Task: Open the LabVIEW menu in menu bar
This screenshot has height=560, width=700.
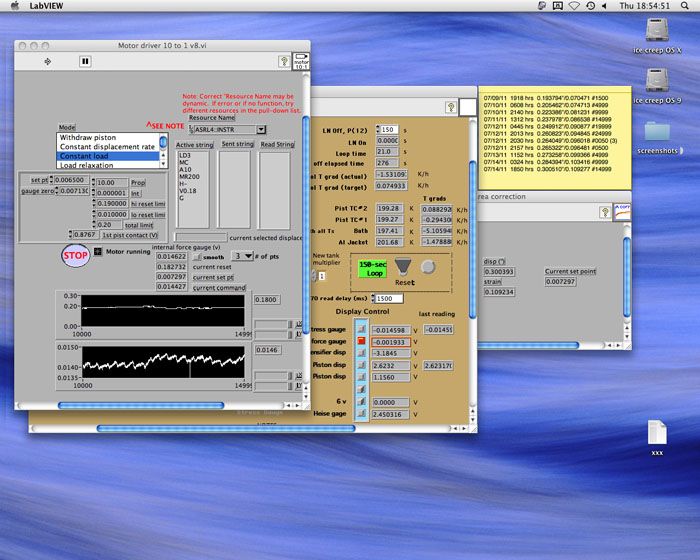Action: click(47, 6)
